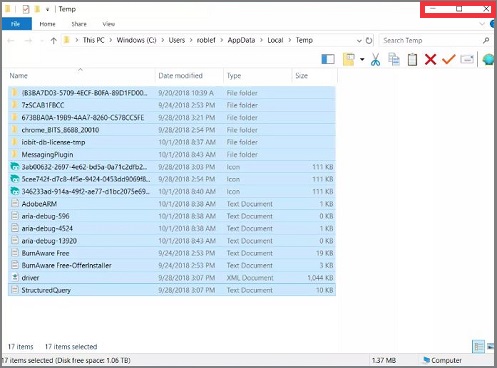The width and height of the screenshot is (497, 368).
Task: Select the aria-debug-13920 file
Action: click(x=172, y=241)
